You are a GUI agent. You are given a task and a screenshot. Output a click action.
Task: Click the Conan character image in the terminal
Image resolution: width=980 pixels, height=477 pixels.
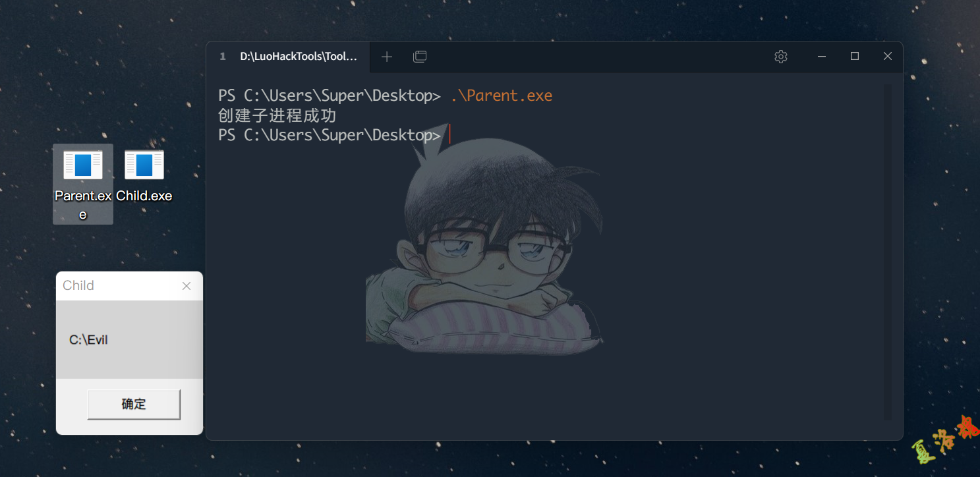pyautogui.click(x=488, y=244)
